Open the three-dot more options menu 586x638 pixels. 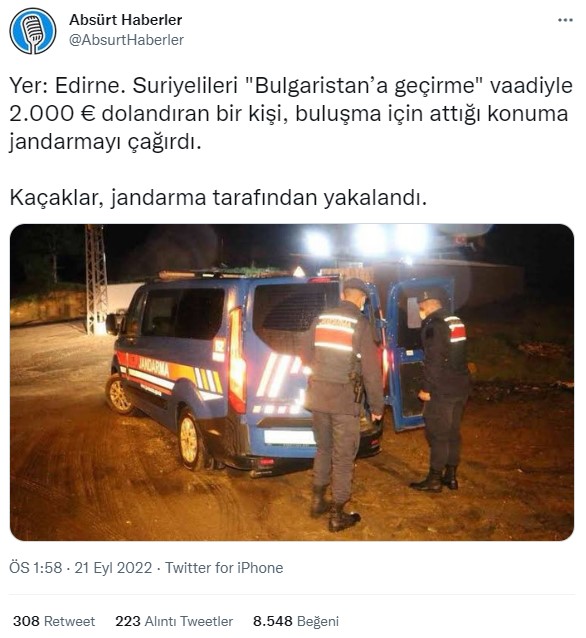tap(565, 20)
